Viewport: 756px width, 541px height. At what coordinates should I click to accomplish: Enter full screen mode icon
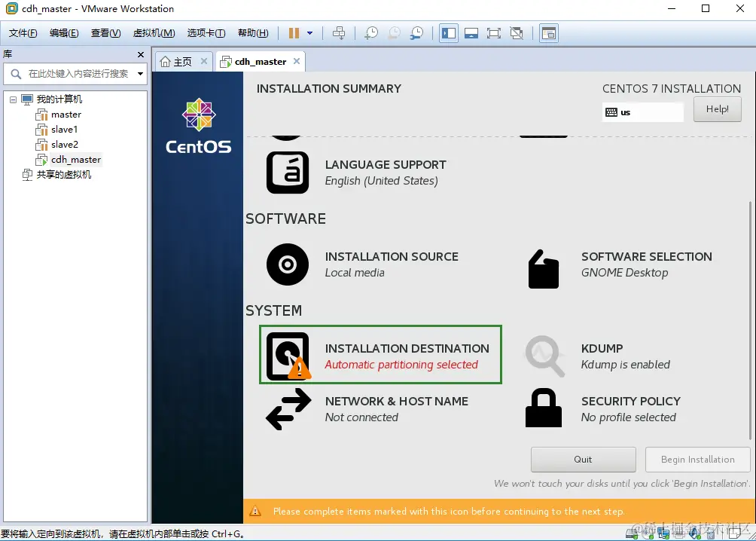[x=494, y=33]
